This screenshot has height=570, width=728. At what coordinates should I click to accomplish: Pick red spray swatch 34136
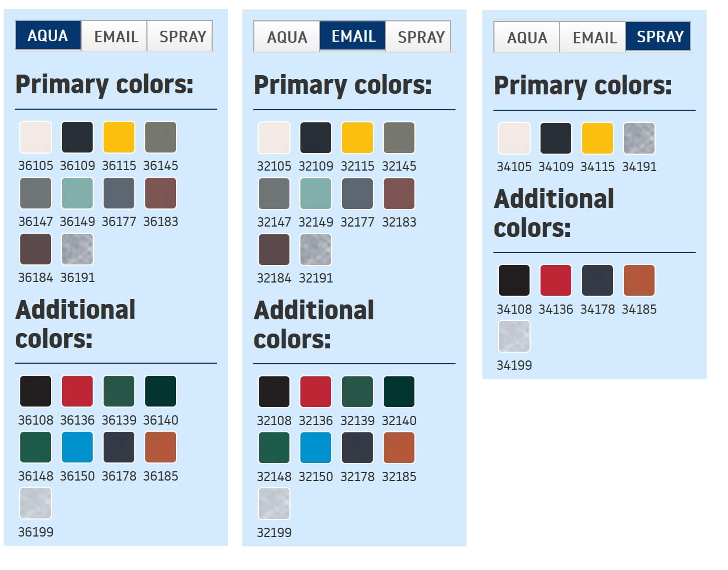tap(556, 280)
